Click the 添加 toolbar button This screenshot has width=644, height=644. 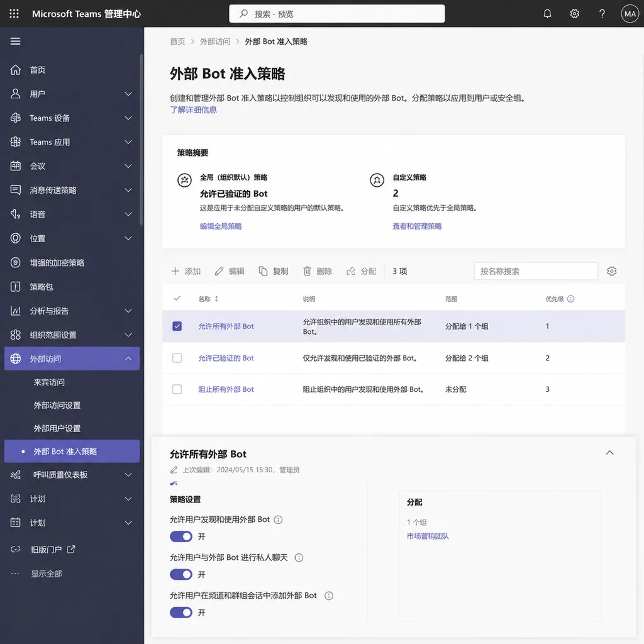coord(186,271)
